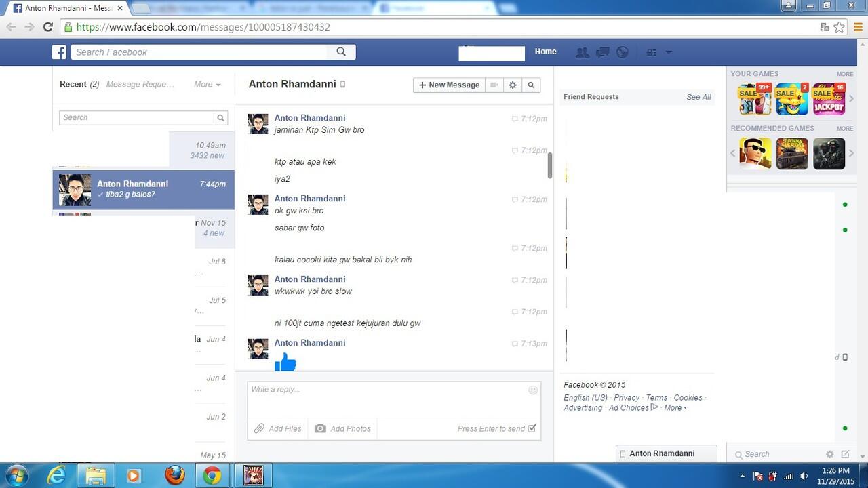Image resolution: width=868 pixels, height=488 pixels.
Task: Open the Windows Start menu
Action: coord(18,475)
